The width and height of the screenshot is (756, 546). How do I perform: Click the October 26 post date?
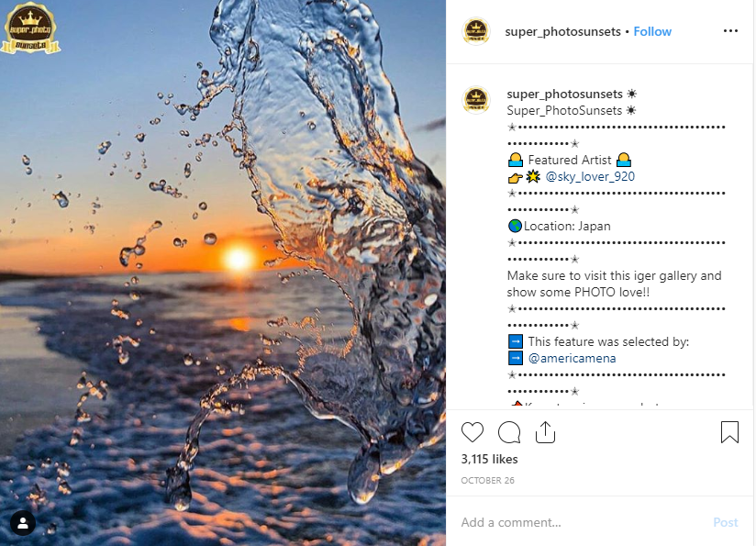coord(486,479)
